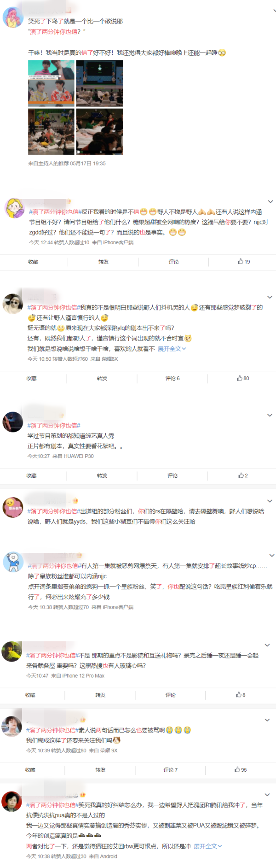The image size is (276, 868).
Task: Expand full text of the Android post
Action: click(x=207, y=846)
